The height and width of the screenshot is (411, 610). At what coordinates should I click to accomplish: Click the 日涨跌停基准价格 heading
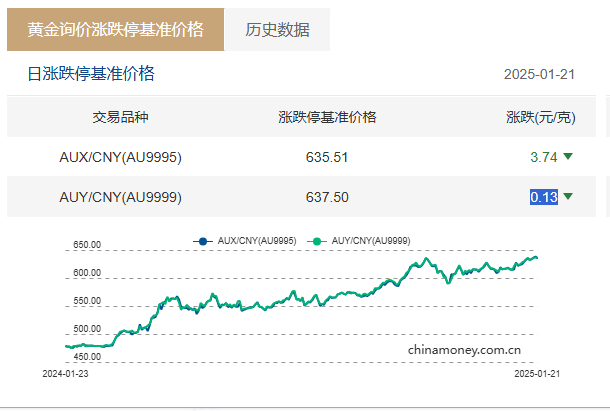(91, 74)
